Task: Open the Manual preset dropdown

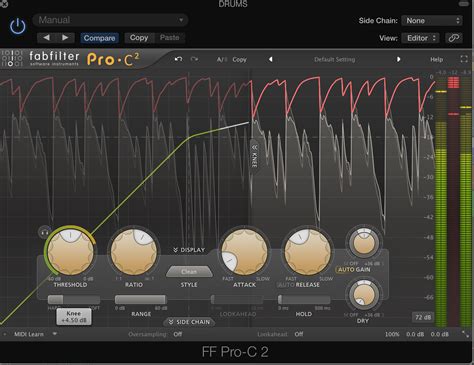Action: [110, 20]
